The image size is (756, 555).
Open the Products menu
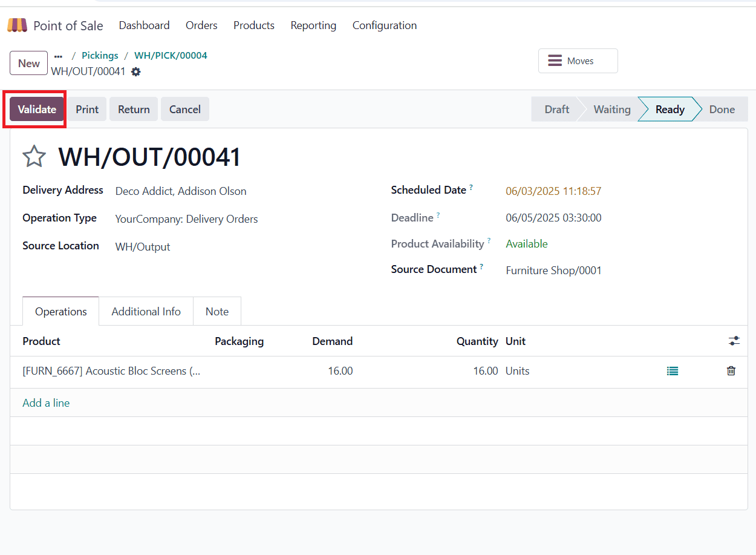(254, 25)
